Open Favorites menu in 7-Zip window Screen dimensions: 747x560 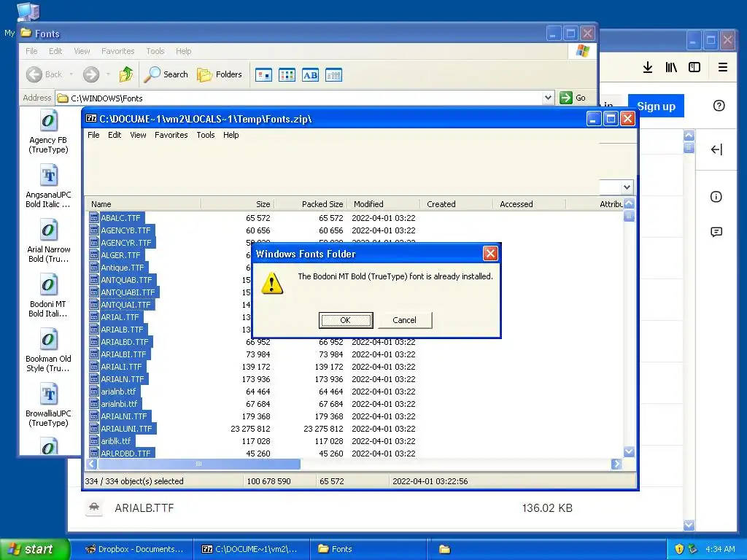tap(171, 135)
